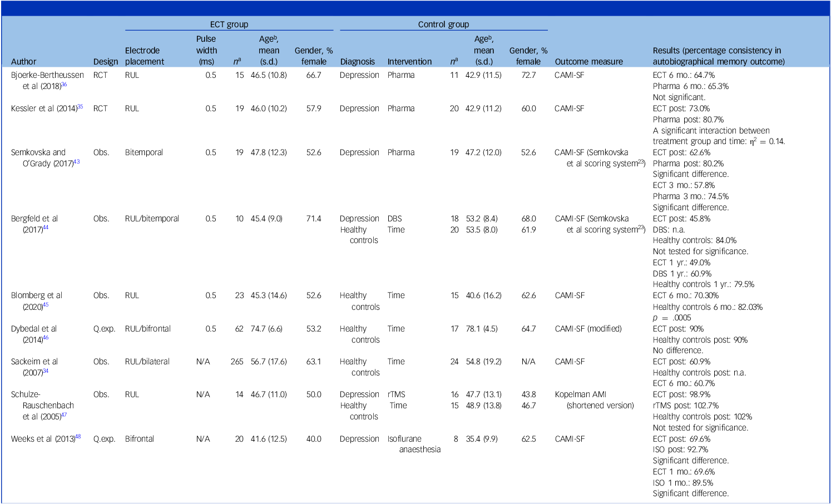This screenshot has width=831, height=504.
Task: Open reference 34 for Sackeim et al (2007)
Action: (46, 371)
